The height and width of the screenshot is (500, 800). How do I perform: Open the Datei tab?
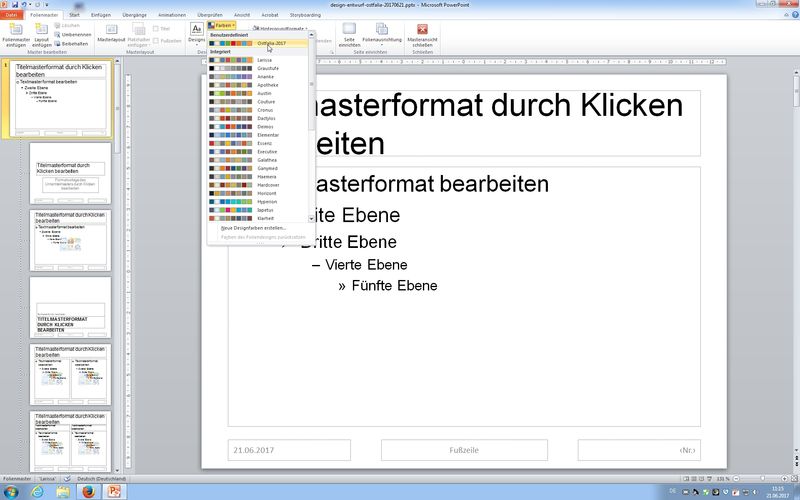pos(12,16)
